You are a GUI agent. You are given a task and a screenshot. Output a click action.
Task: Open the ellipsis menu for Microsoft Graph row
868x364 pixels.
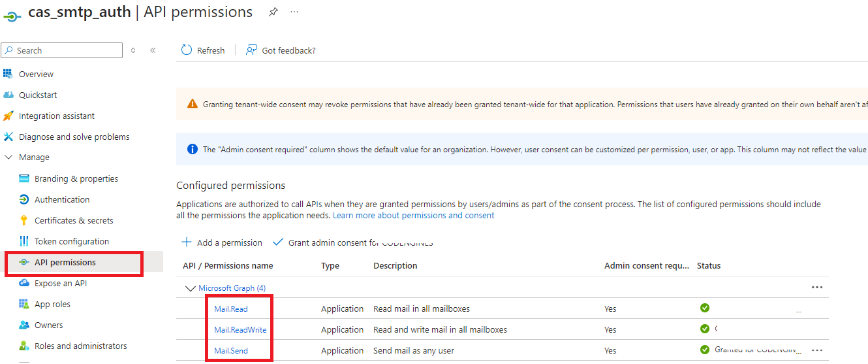click(816, 287)
